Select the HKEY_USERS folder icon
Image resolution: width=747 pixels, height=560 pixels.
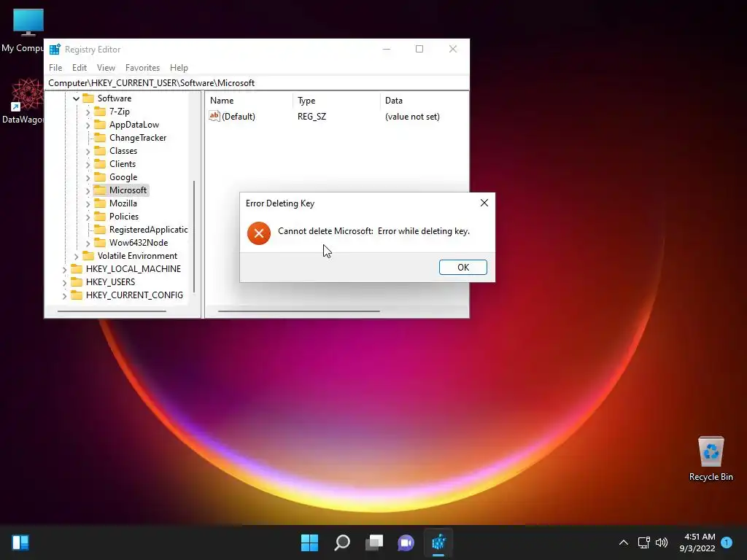pyautogui.click(x=77, y=282)
